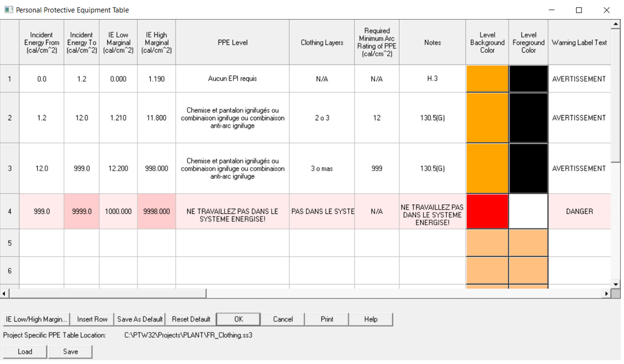Click the DANGER warning label cell
Viewport: 624px width, 364px height.
click(579, 211)
